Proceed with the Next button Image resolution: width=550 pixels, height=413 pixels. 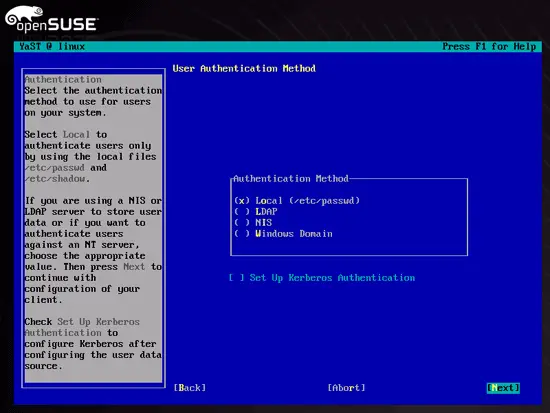(x=503, y=388)
